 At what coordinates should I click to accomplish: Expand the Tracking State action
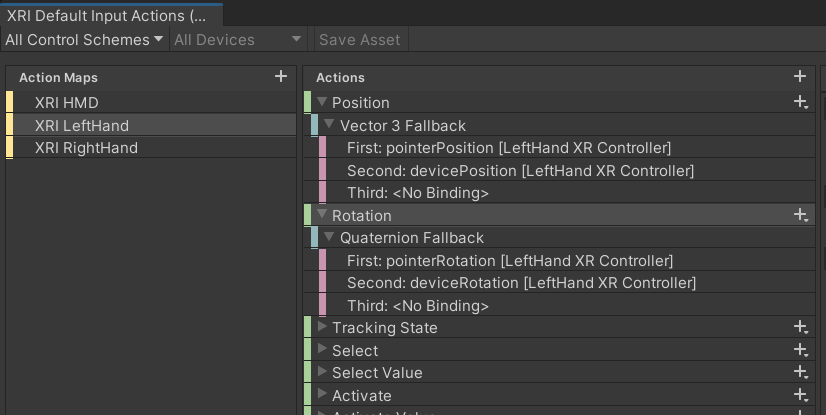(322, 327)
